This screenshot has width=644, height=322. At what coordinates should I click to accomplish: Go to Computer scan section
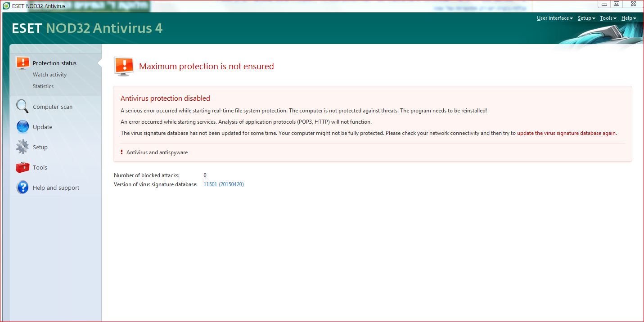pyautogui.click(x=53, y=107)
